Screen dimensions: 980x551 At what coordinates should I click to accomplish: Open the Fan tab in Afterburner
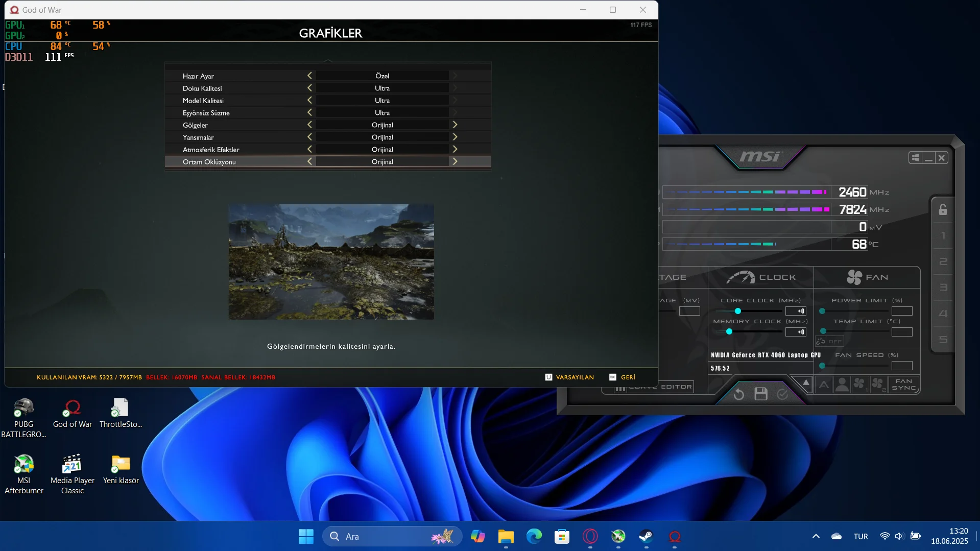click(867, 277)
